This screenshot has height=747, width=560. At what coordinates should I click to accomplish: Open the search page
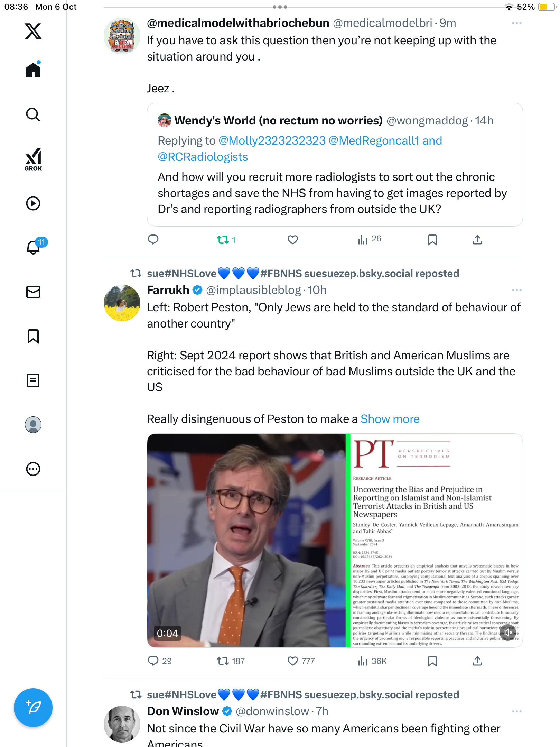click(x=33, y=115)
